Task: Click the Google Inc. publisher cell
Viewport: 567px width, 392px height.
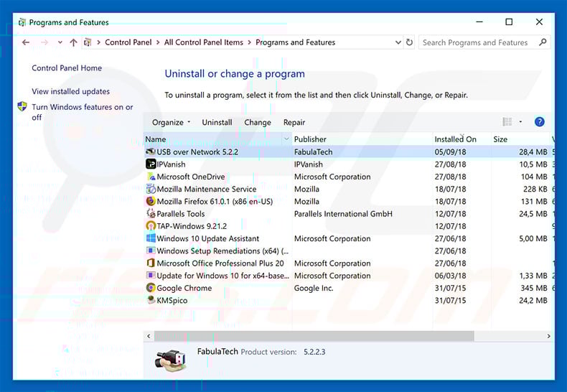Action: (x=314, y=288)
